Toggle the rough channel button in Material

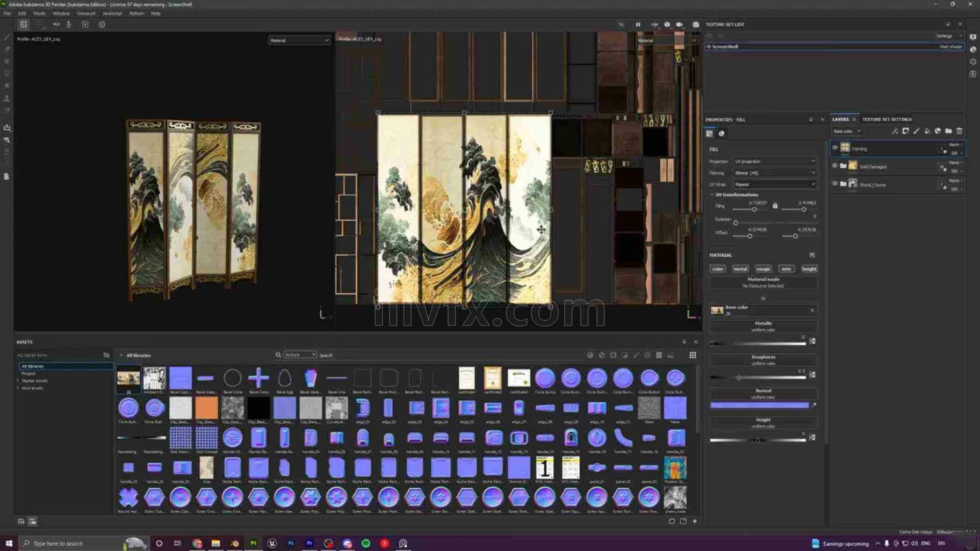(763, 269)
